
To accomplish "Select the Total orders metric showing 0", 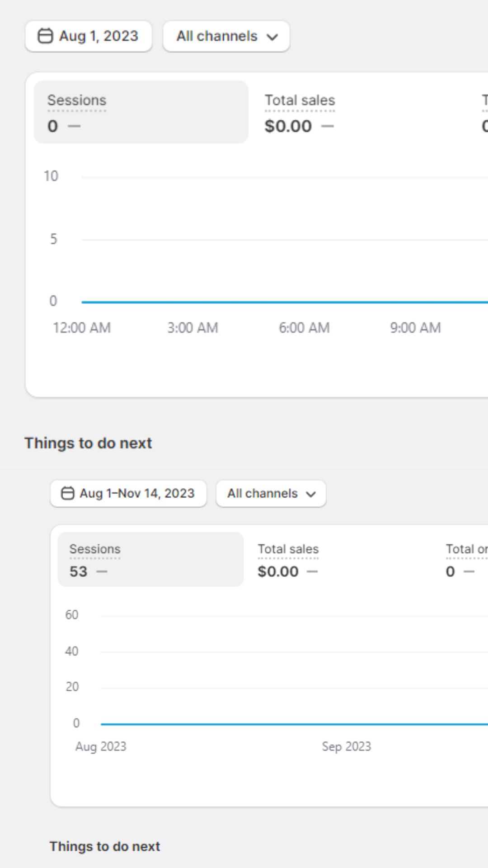I will pos(465,559).
